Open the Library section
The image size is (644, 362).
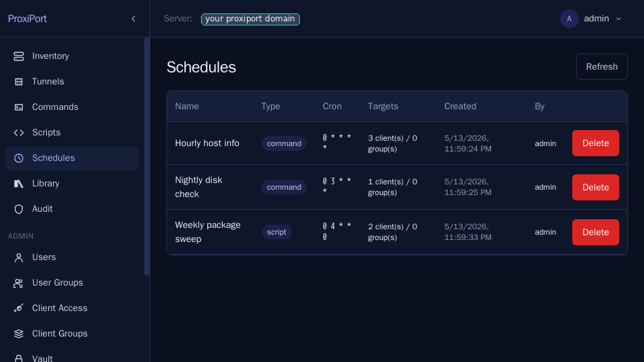coord(72,184)
